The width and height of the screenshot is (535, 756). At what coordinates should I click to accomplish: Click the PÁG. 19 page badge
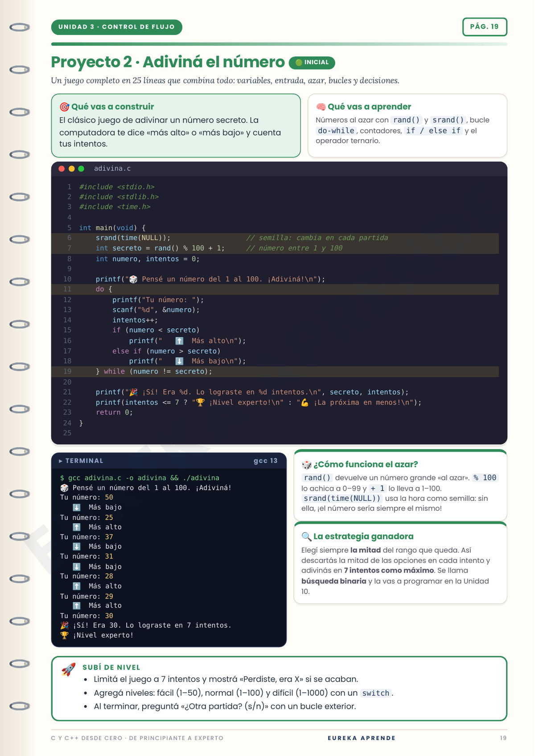(485, 27)
